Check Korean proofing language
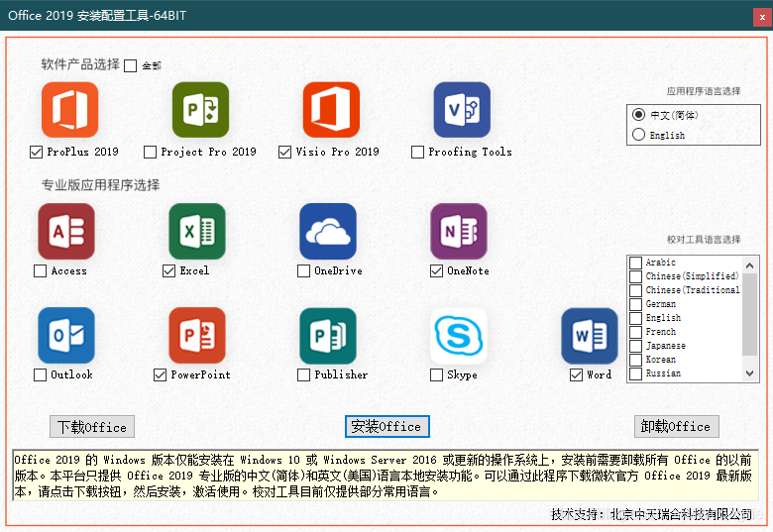The width and height of the screenshot is (773, 532). coord(636,360)
